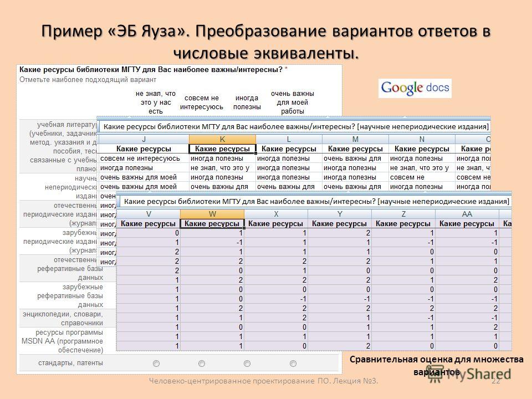Click the -1 cell in column W
532x399 pixels.
(212, 243)
